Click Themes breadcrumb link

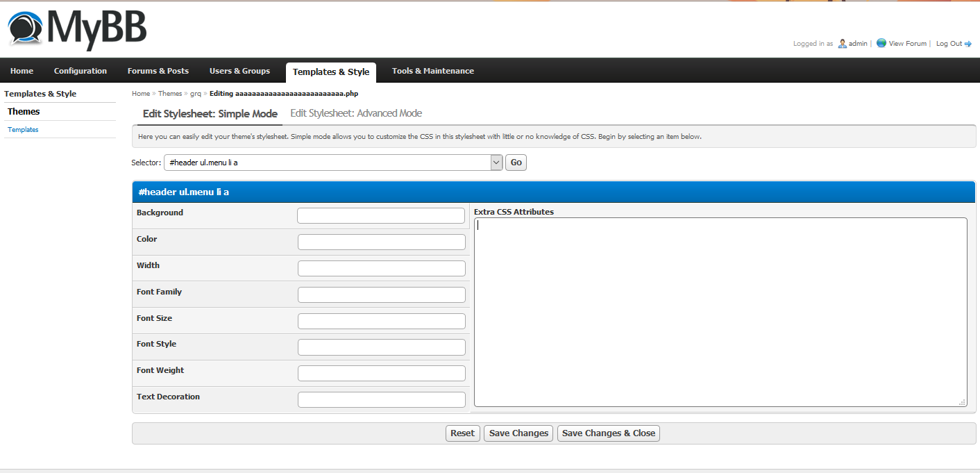(170, 93)
